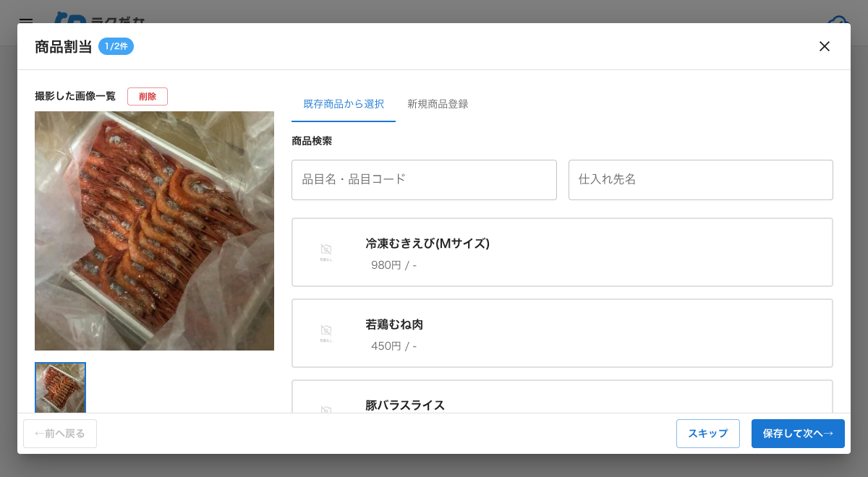Click the 1/2件 count badge

116,46
